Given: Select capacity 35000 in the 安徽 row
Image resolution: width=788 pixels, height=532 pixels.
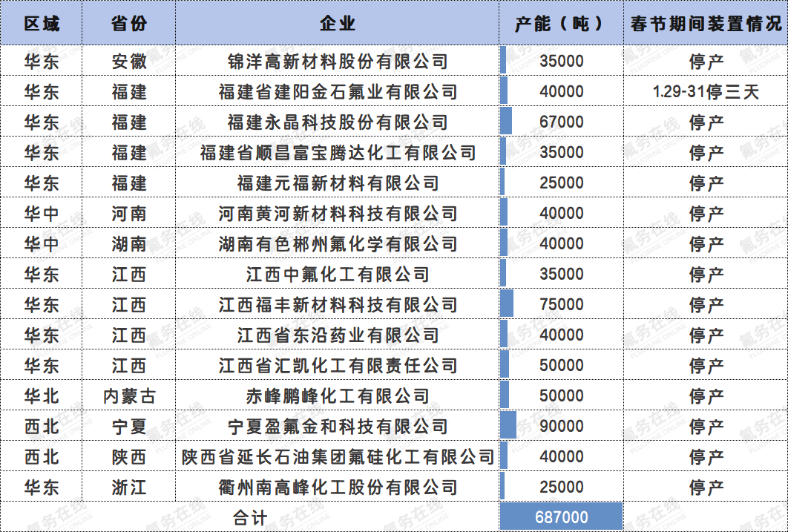Looking at the screenshot, I should pos(562,62).
